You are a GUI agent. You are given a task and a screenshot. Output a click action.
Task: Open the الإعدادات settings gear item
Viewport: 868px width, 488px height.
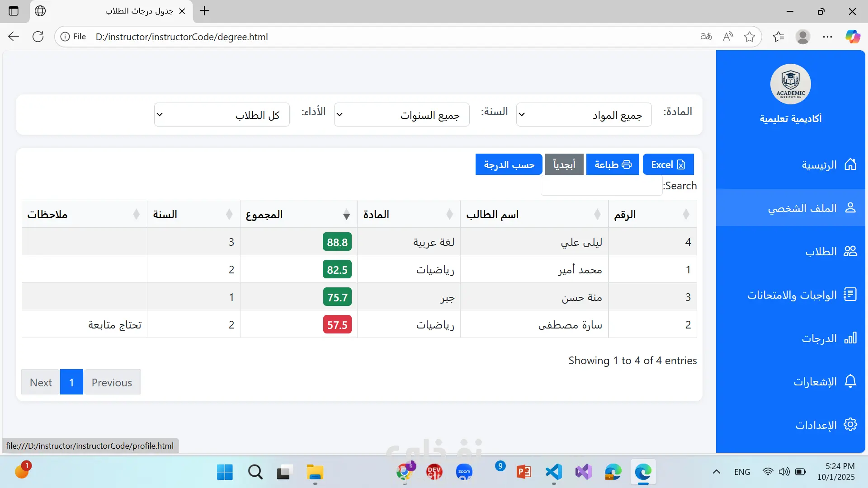(x=826, y=425)
